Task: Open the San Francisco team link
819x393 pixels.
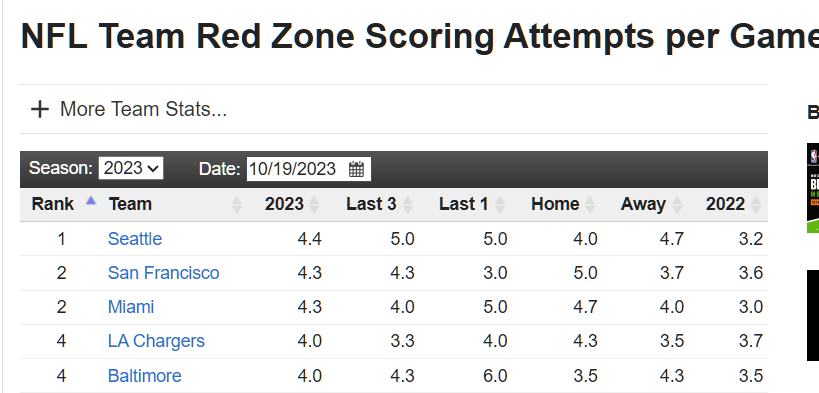Action: tap(163, 273)
